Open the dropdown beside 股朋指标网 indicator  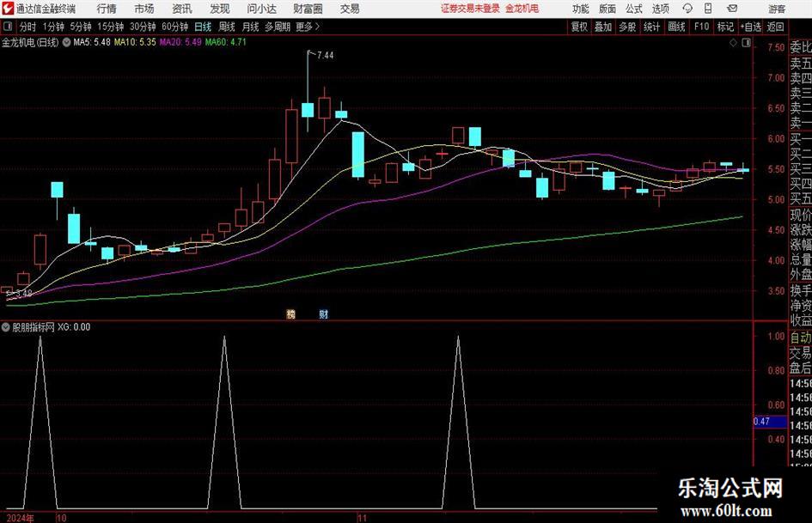coord(6,327)
